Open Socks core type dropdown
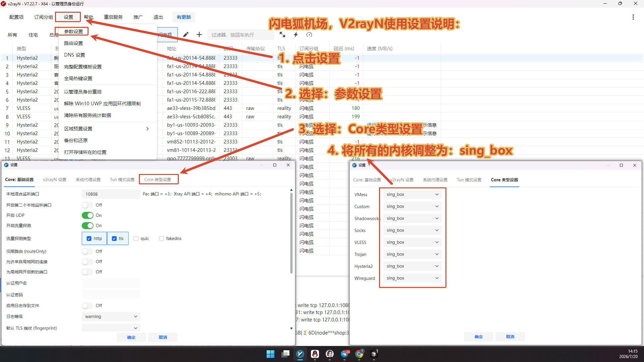 point(412,230)
